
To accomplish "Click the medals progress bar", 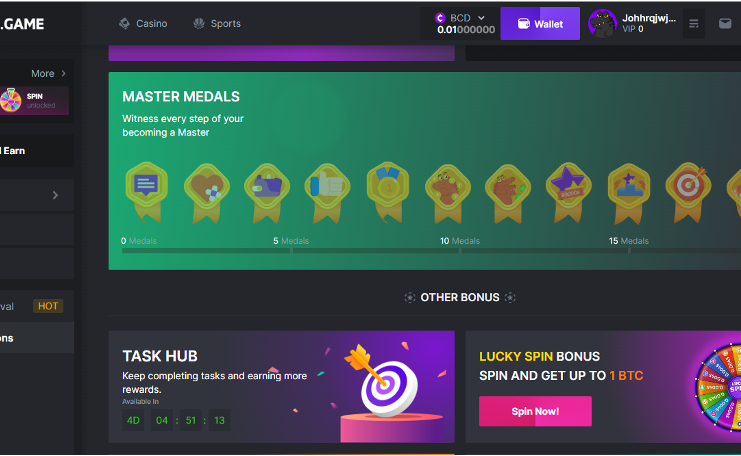I will pyautogui.click(x=431, y=250).
